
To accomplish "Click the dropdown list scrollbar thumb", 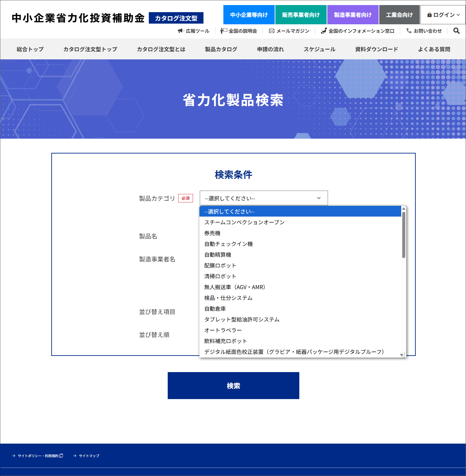I will point(404,235).
